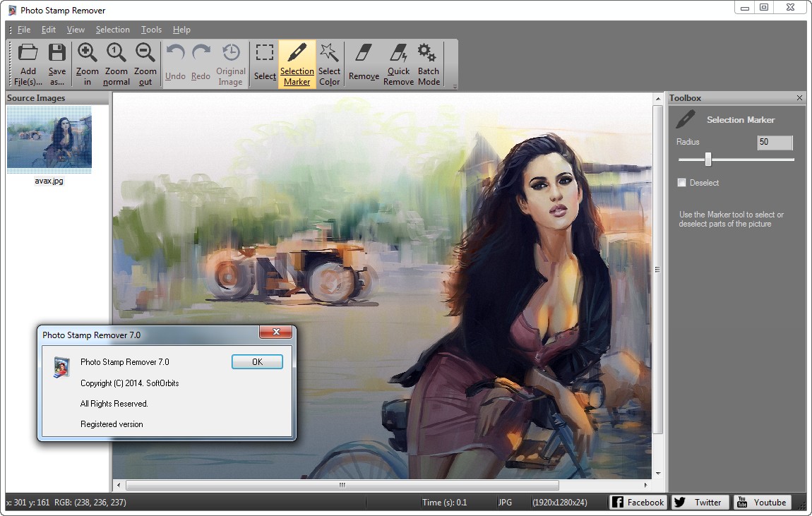Close the Photo Stamp Remover 7.0 dialog
Viewport: 812px width, 516px height.
[276, 332]
